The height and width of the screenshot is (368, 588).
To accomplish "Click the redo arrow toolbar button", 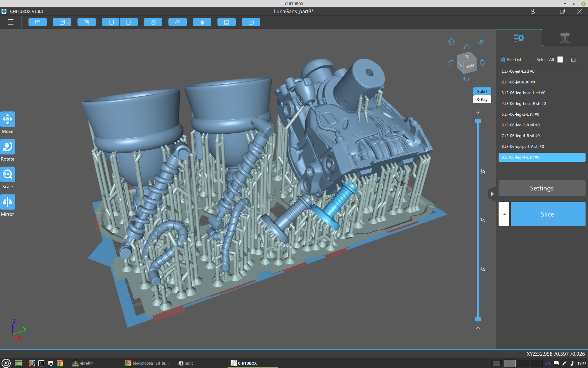I will point(129,22).
